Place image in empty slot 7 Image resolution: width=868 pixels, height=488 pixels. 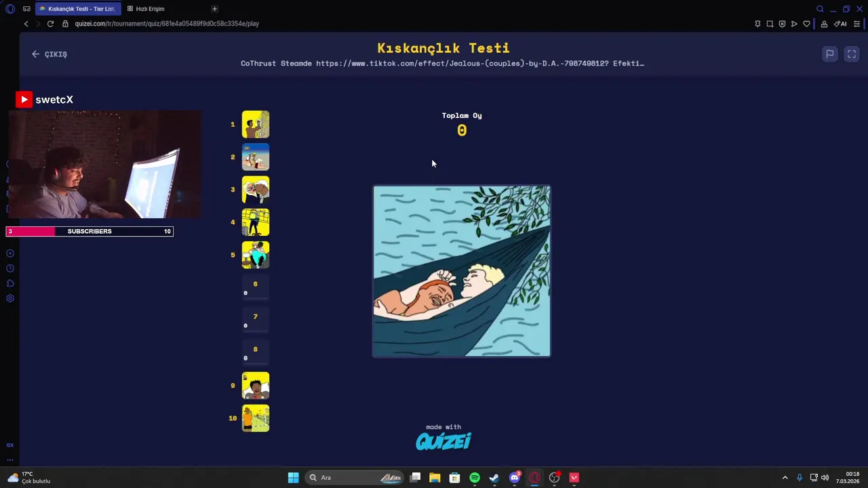(256, 320)
